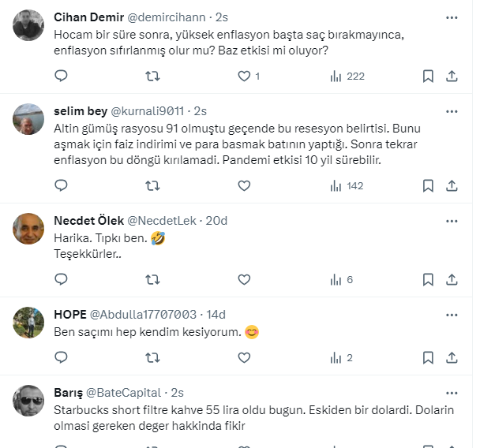
Task: Share Cihan Demir's tweet
Action: click(x=452, y=76)
